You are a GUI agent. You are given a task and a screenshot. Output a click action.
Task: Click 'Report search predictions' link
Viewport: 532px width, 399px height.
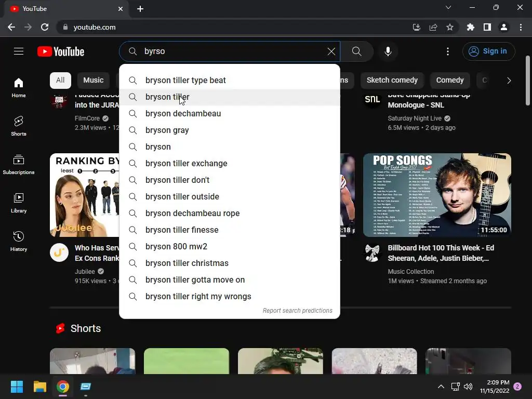[297, 311]
